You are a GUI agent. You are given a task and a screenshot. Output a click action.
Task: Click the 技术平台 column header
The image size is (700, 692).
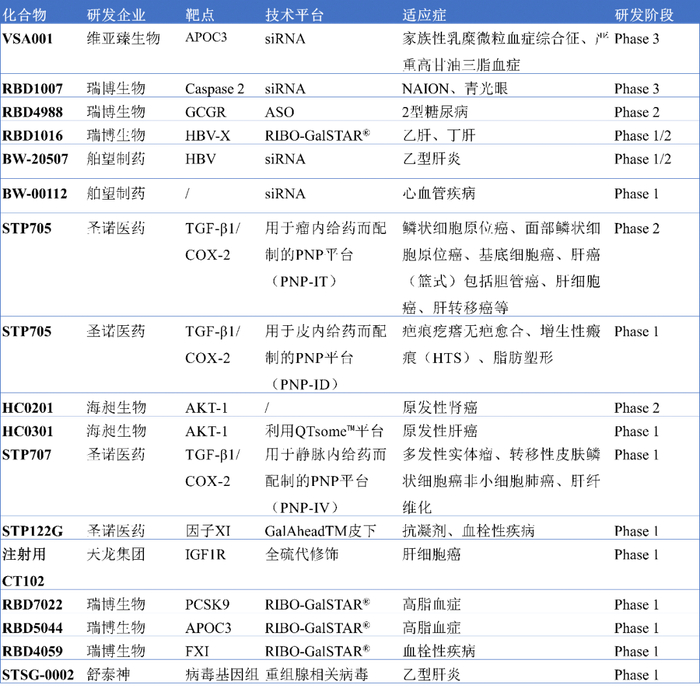pyautogui.click(x=294, y=15)
